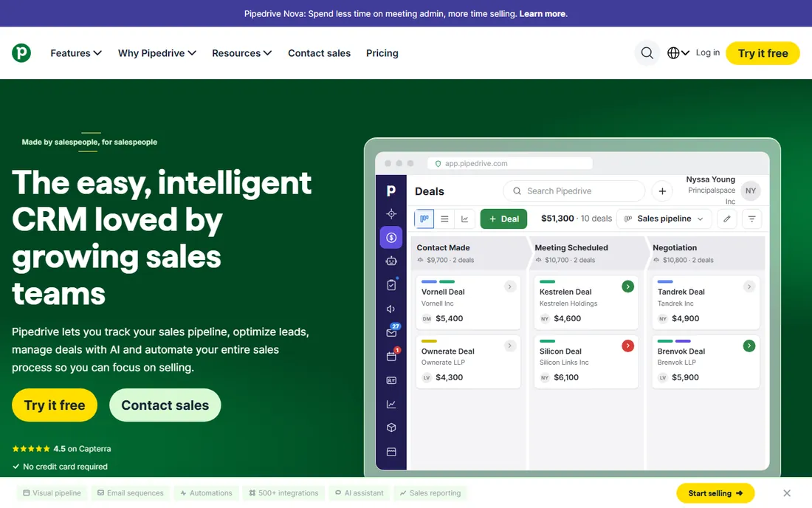Image resolution: width=812 pixels, height=508 pixels.
Task: Follow the Learn more banner link
Action: click(543, 13)
